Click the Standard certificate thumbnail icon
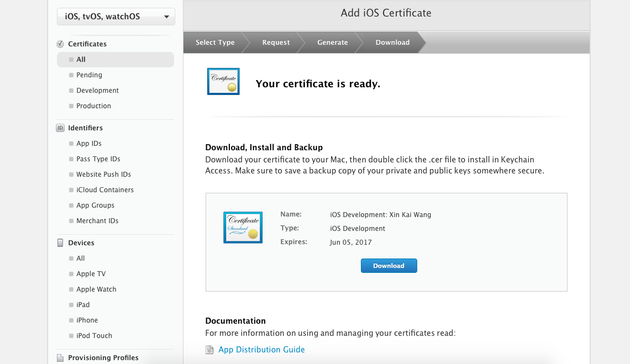 242,227
